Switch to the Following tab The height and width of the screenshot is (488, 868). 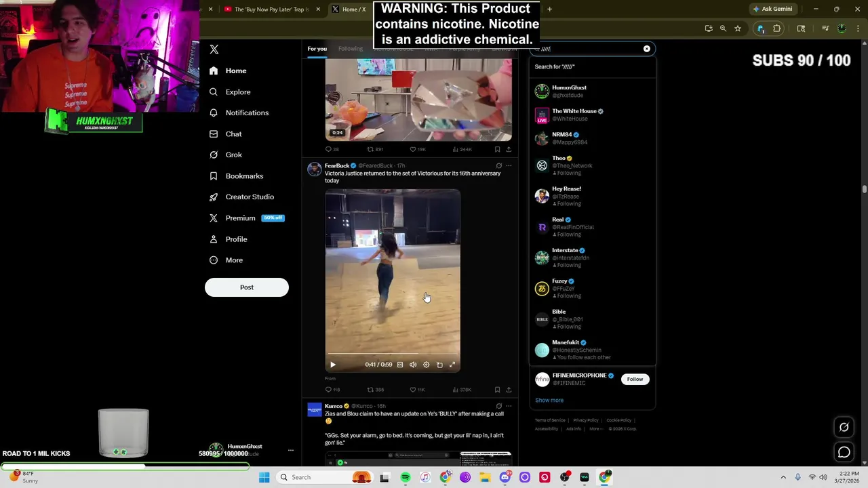point(351,49)
